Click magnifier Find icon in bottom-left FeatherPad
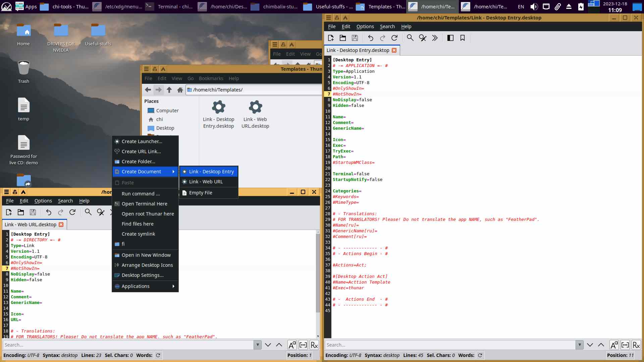The height and width of the screenshot is (362, 644). tap(88, 212)
